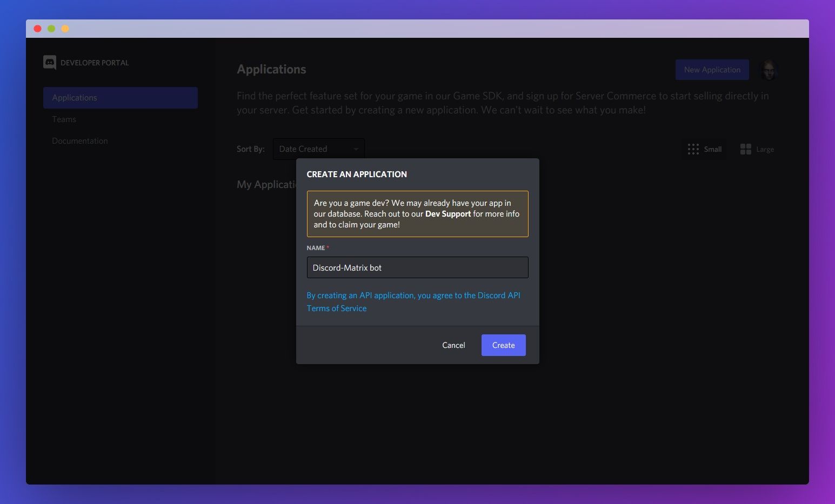Open Discord API Terms of Service link
This screenshot has height=504, width=835.
point(413,302)
